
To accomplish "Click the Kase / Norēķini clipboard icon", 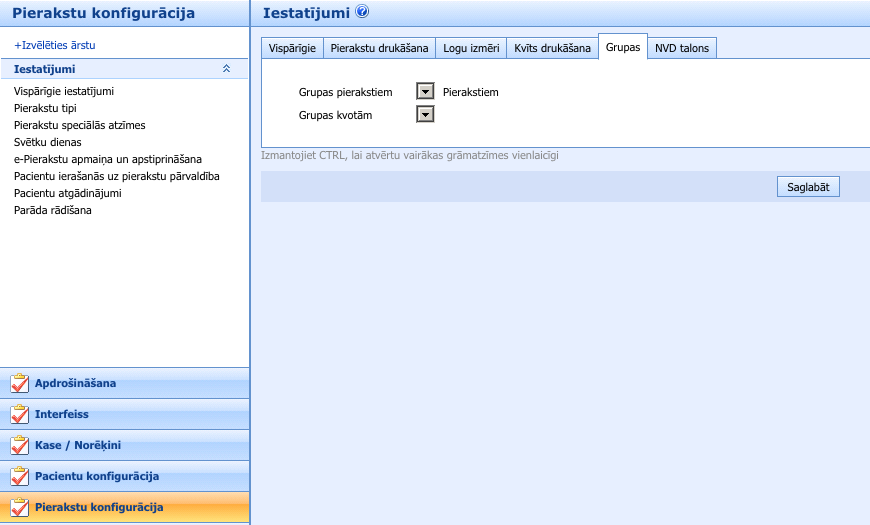I will click(x=19, y=446).
